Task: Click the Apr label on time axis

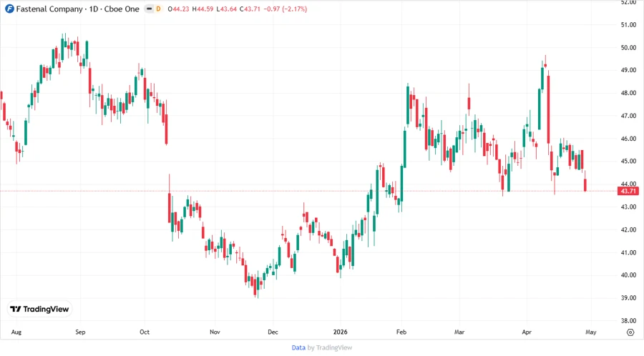Action: pos(527,332)
